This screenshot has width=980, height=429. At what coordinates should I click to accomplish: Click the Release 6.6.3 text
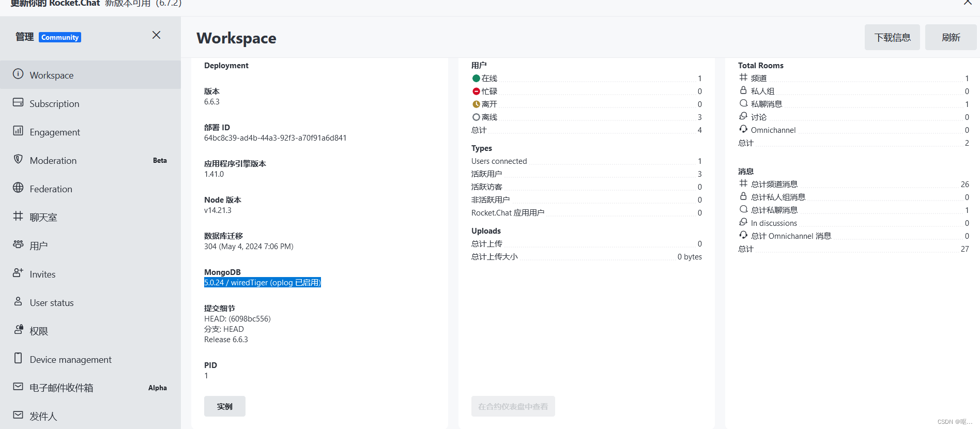[x=226, y=339]
